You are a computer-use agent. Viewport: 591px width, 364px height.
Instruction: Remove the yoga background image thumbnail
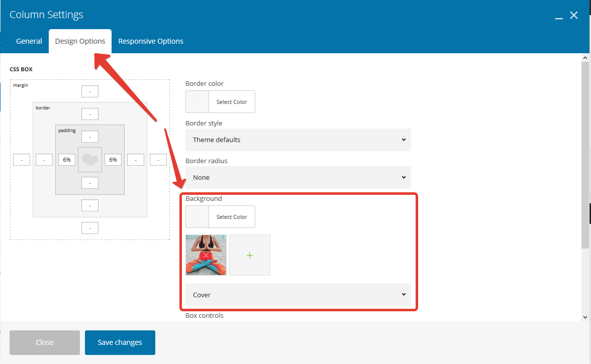(x=206, y=256)
